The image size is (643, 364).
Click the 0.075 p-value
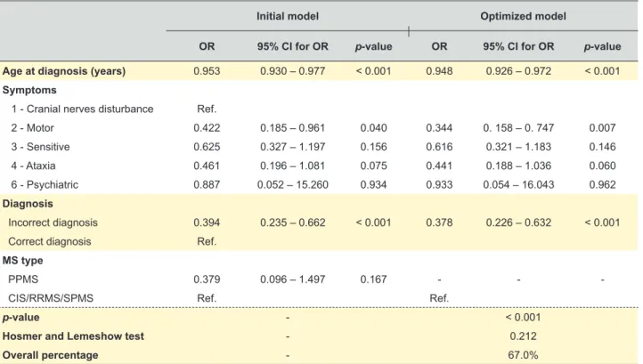pos(373,166)
